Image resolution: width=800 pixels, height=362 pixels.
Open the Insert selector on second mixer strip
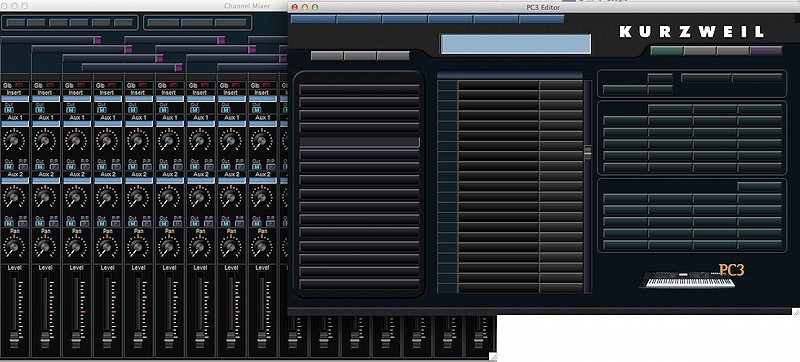[46, 98]
